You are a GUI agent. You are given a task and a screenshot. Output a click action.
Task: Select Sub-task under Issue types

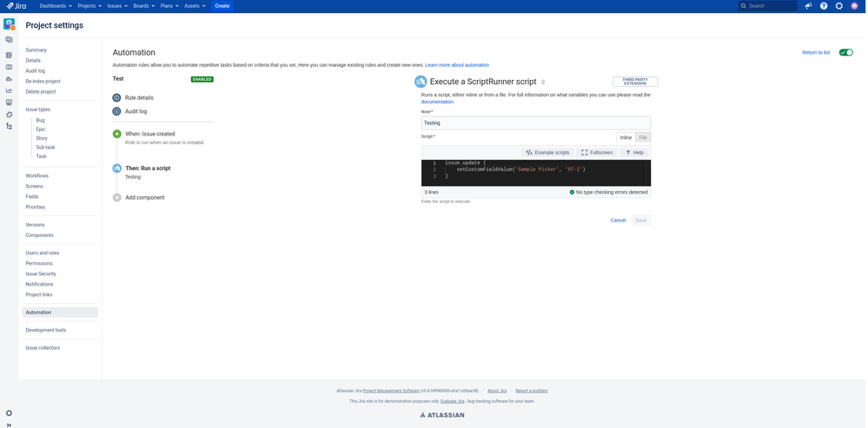pyautogui.click(x=45, y=148)
